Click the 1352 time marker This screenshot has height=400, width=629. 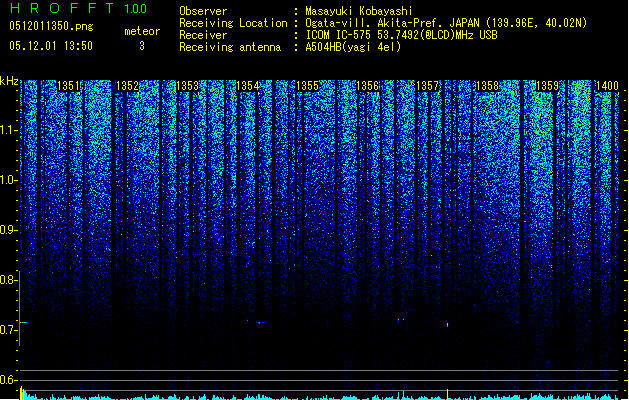click(127, 86)
